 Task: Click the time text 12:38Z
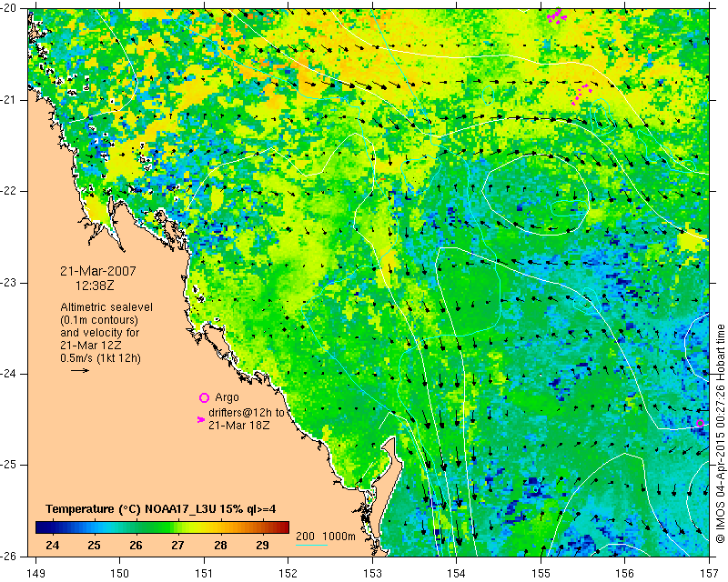click(x=95, y=286)
